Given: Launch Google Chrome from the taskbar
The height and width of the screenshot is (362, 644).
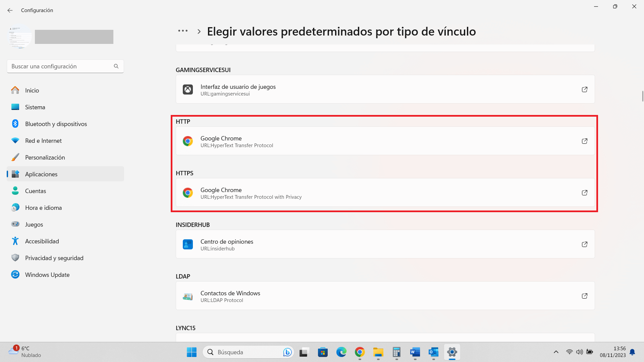Looking at the screenshot, I should pos(360,352).
